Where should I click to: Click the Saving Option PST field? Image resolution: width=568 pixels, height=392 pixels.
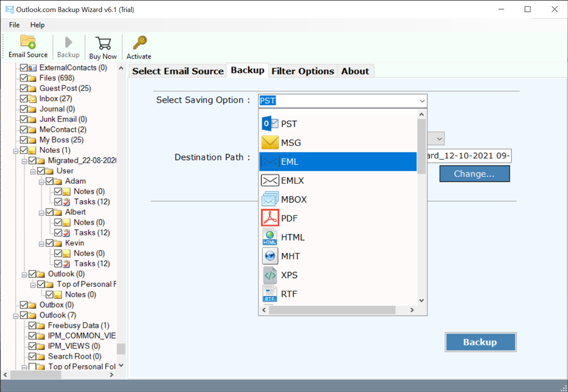point(343,101)
